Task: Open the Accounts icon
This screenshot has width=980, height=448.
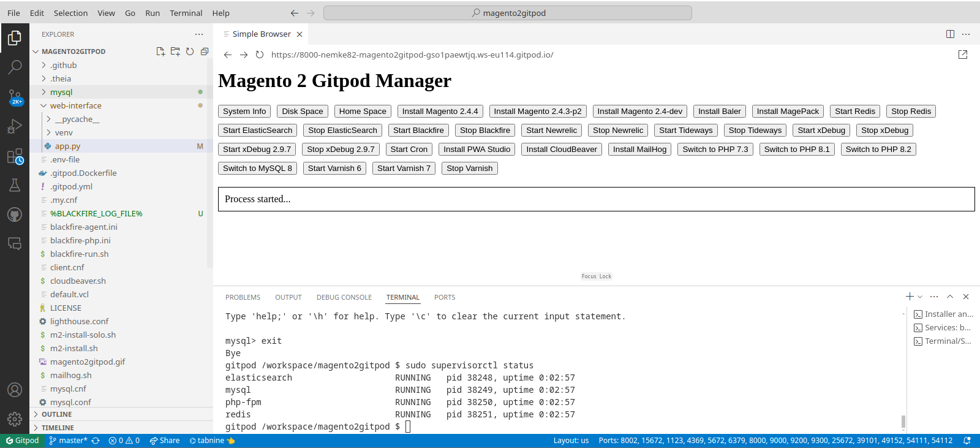Action: click(x=15, y=390)
